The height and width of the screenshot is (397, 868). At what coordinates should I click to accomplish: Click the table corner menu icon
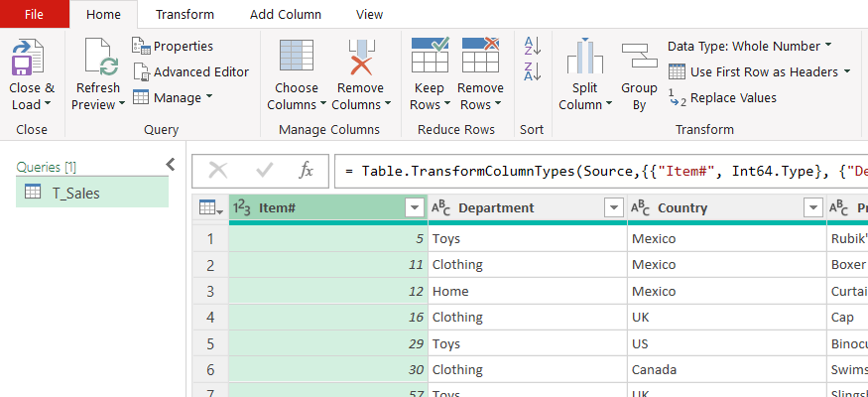point(210,208)
